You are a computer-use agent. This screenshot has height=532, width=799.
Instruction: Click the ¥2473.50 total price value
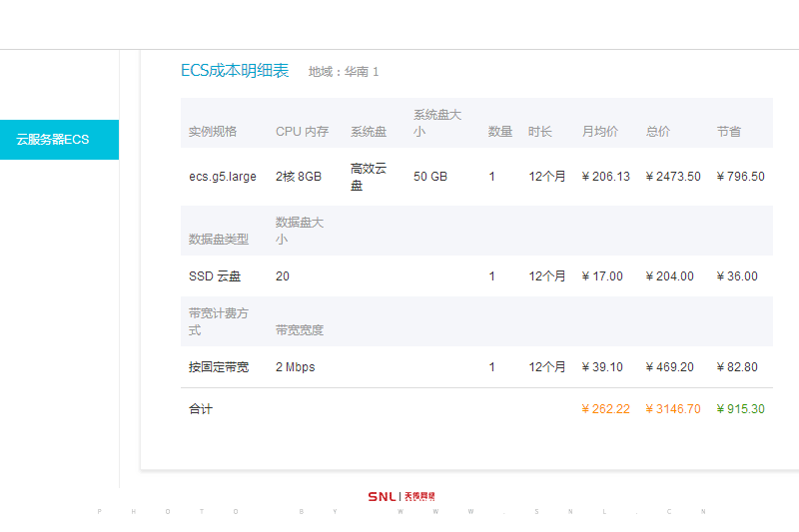(673, 177)
